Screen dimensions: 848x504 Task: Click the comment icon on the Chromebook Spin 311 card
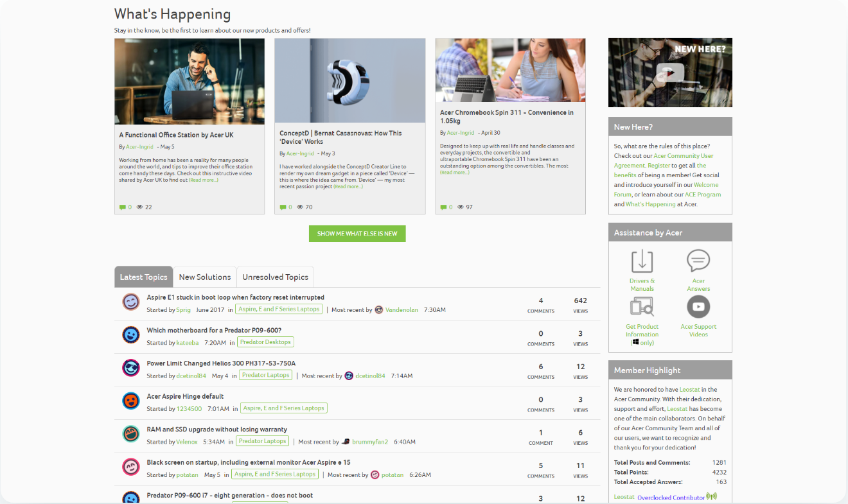pos(443,207)
